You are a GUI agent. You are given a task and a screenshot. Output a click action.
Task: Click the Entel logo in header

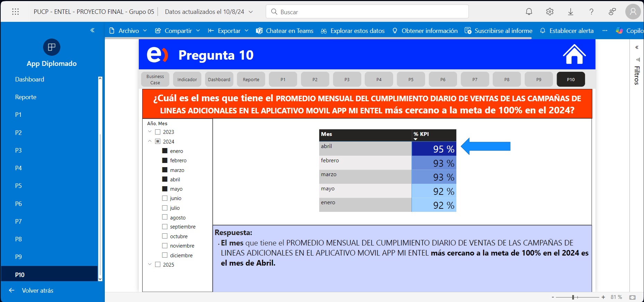pos(158,55)
